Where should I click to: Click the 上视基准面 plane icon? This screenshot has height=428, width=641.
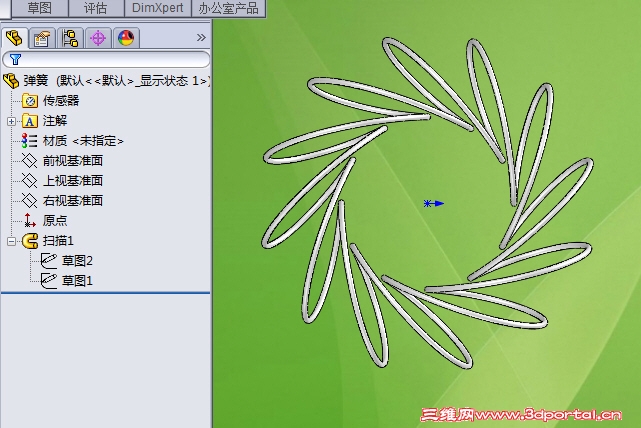pos(29,180)
